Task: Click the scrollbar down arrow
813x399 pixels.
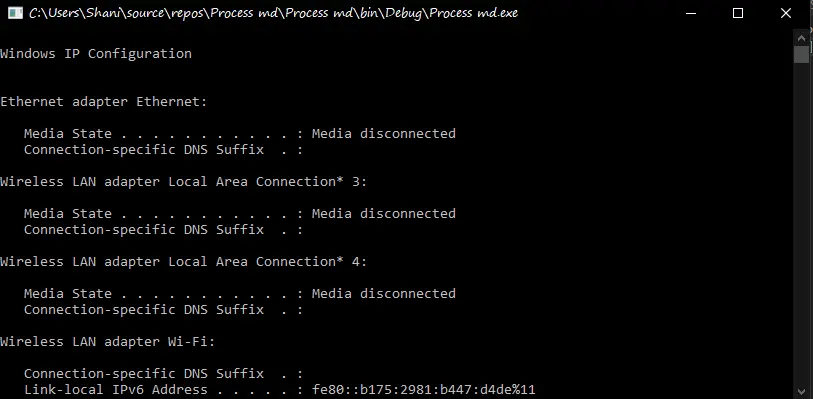Action: pyautogui.click(x=801, y=391)
